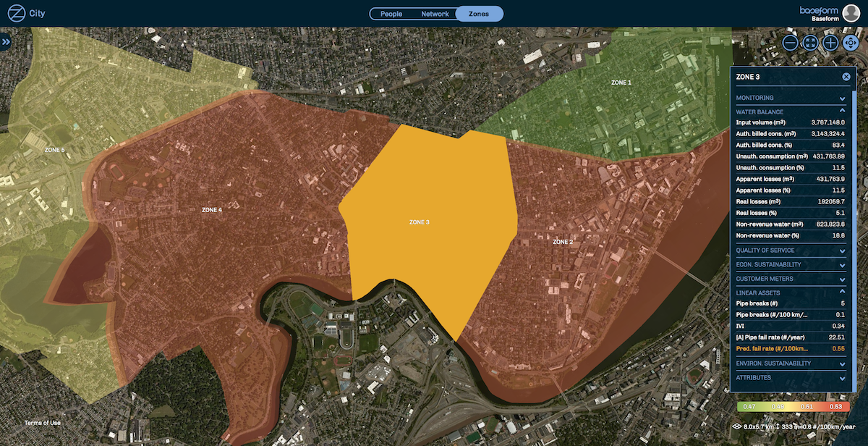
Task: Click the pan navigation compass icon
Action: coord(851,43)
